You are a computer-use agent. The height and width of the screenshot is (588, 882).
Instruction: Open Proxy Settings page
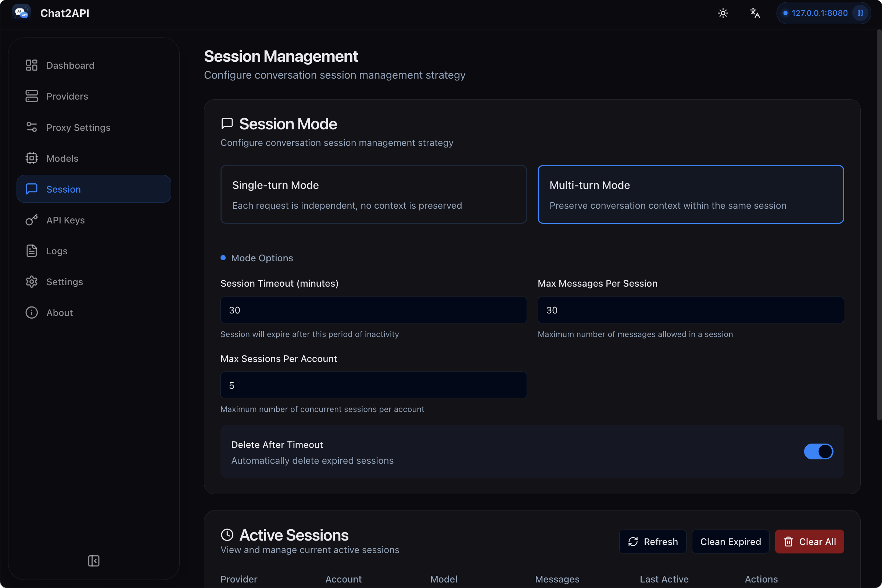94,127
